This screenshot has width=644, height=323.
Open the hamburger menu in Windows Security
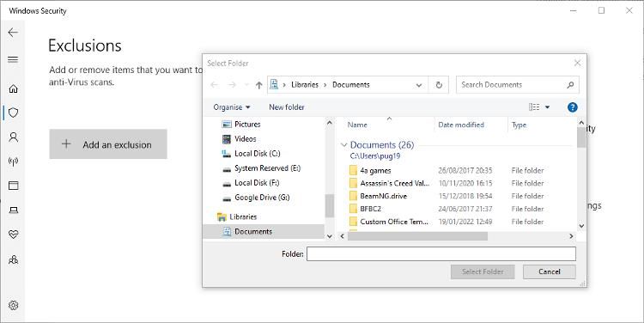tap(13, 59)
